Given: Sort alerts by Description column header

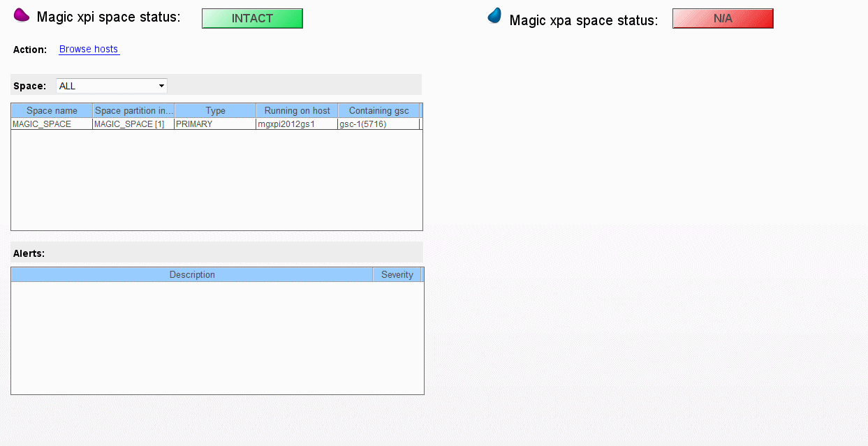Looking at the screenshot, I should coord(192,275).
